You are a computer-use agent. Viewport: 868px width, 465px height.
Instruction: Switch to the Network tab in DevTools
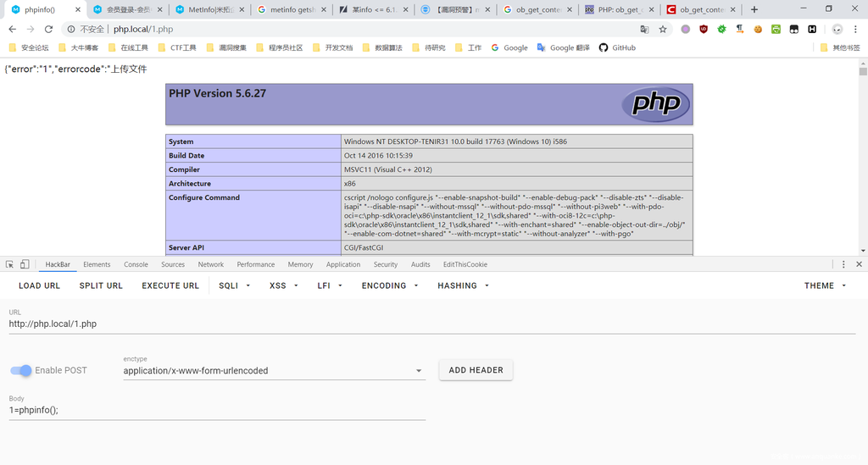[x=210, y=264]
